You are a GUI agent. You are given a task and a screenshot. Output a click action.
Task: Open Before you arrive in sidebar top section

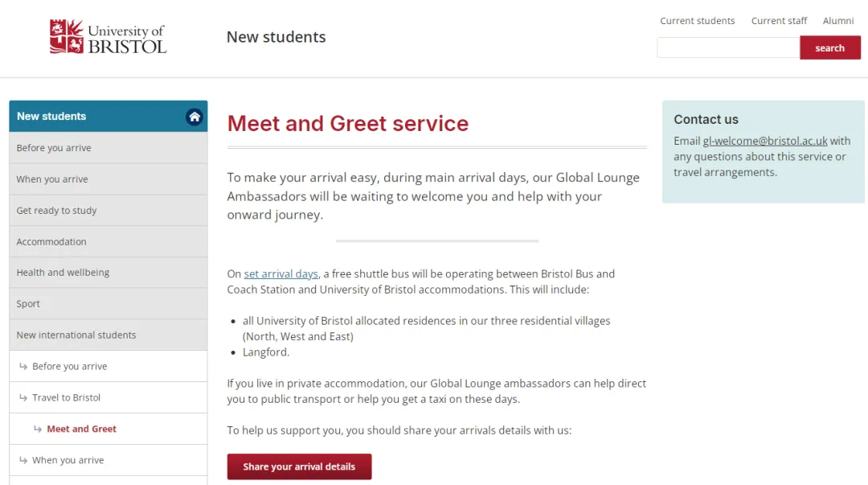(x=108, y=148)
